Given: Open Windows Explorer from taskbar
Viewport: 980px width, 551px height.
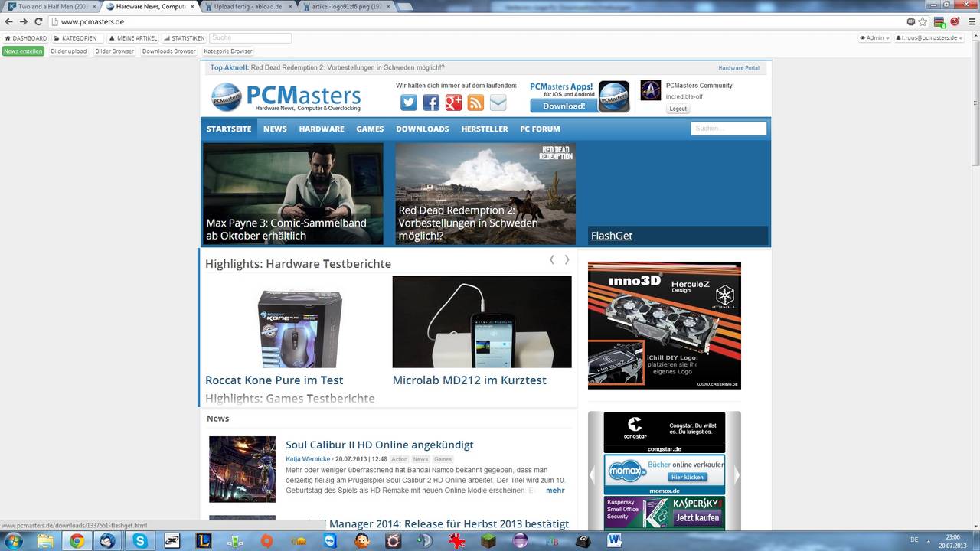Looking at the screenshot, I should (x=46, y=541).
